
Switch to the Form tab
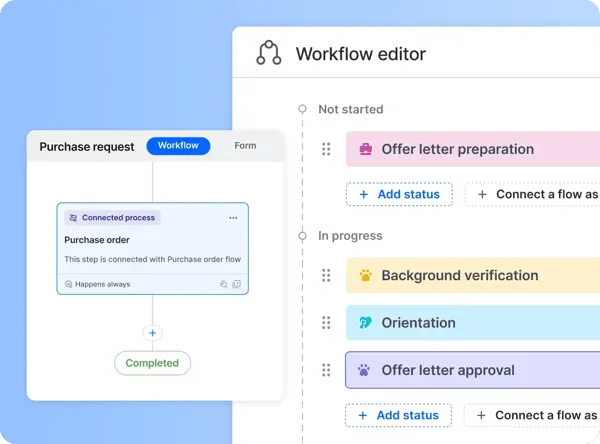coord(245,146)
